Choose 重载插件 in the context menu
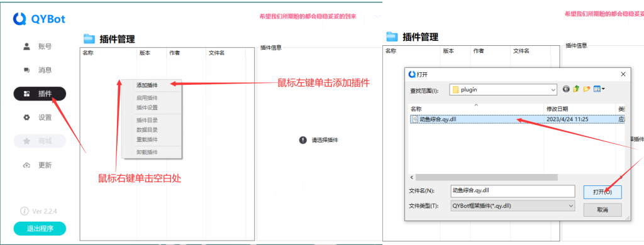The image size is (644, 245). pos(147,139)
